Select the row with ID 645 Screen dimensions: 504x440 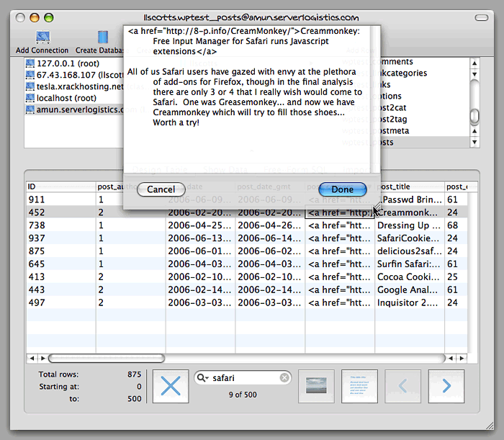click(x=247, y=264)
